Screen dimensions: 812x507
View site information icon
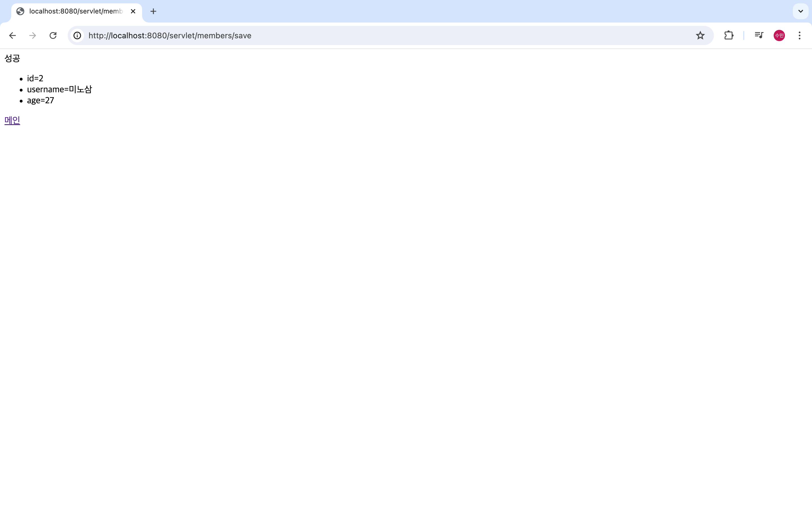(x=78, y=35)
